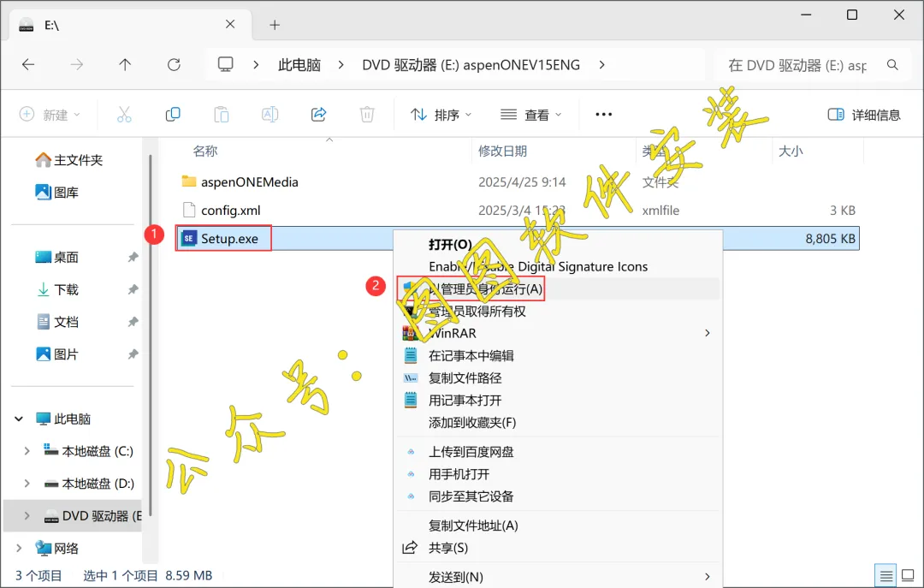Viewport: 924px width, 588px height.
Task: Unpin Desktop (桌面) via its pin icon
Action: point(133,257)
